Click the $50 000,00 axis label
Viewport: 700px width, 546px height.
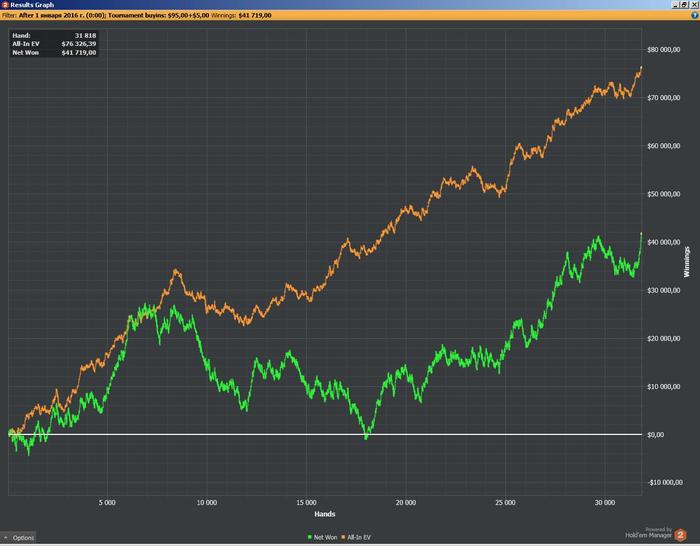[663, 194]
